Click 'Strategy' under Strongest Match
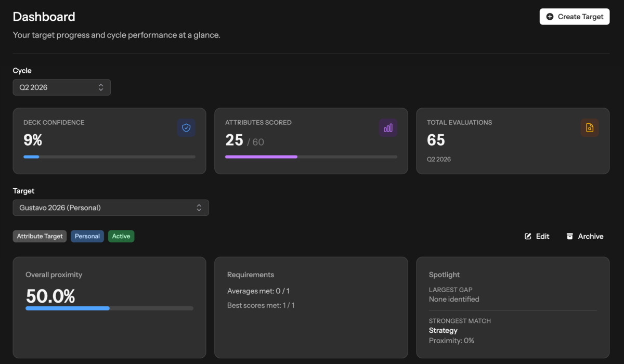This screenshot has height=364, width=624. [x=443, y=330]
